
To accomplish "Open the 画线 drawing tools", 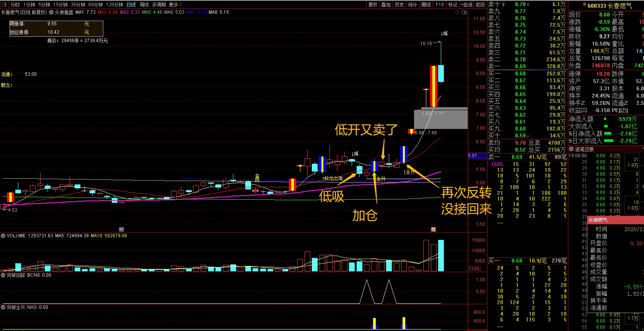I will (426, 5).
